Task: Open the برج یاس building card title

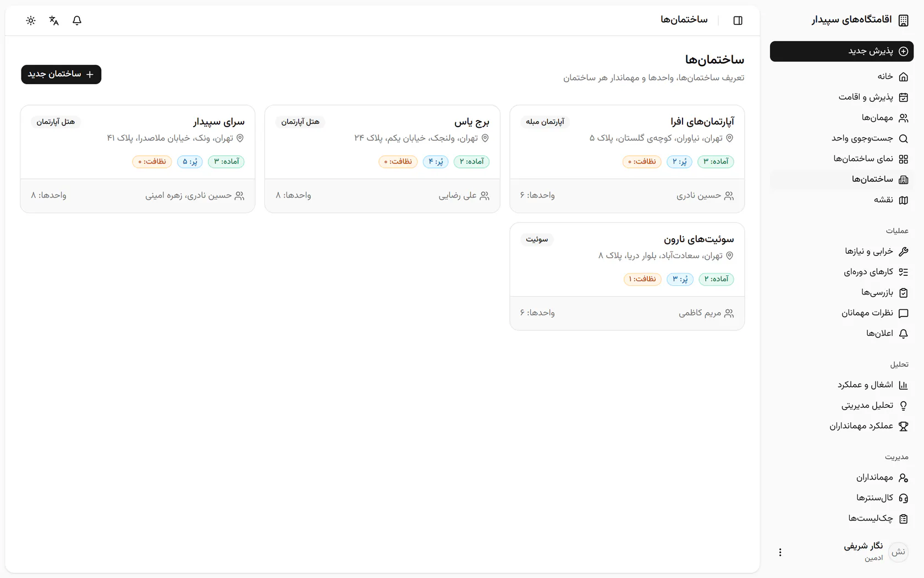Action: pyautogui.click(x=472, y=122)
